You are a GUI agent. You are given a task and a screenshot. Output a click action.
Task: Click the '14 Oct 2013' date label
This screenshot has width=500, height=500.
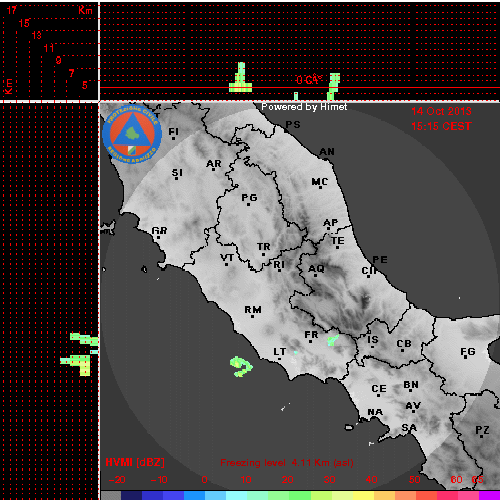pyautogui.click(x=441, y=111)
